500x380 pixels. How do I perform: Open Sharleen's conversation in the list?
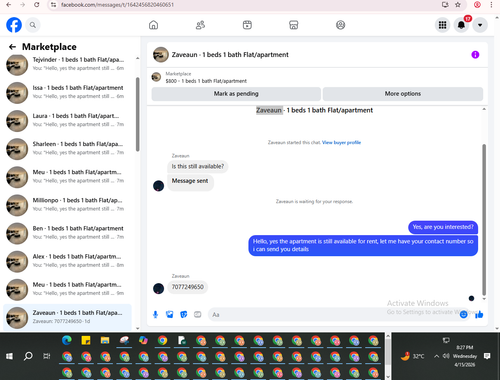pyautogui.click(x=68, y=149)
